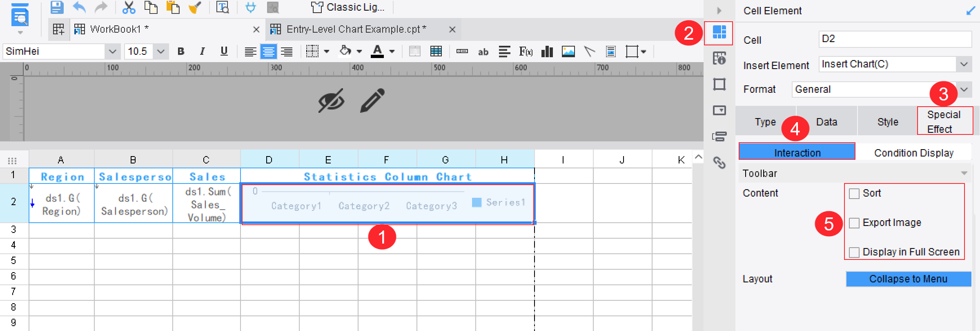Open the Style tab
This screenshot has height=331, width=980.
[888, 122]
